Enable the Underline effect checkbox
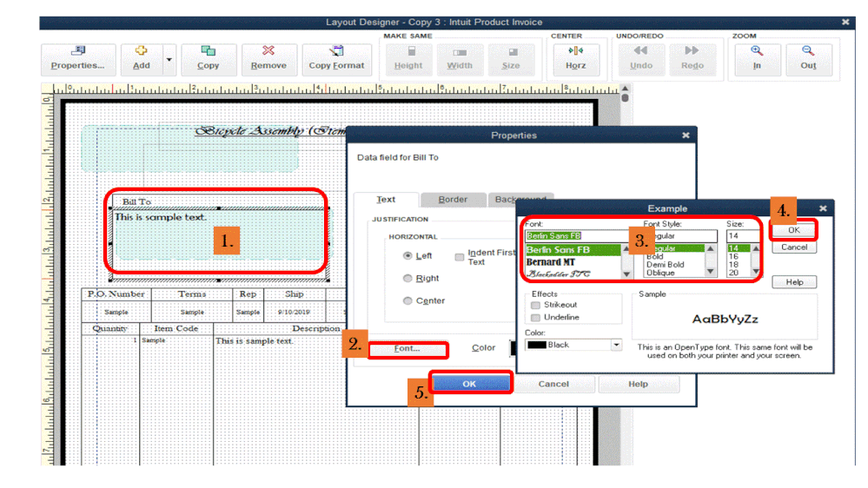 (x=535, y=318)
